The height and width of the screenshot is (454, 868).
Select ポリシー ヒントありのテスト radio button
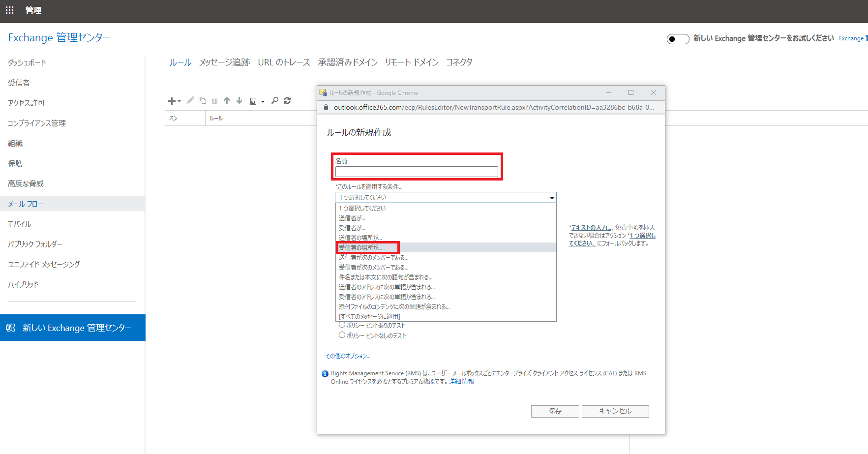point(342,325)
